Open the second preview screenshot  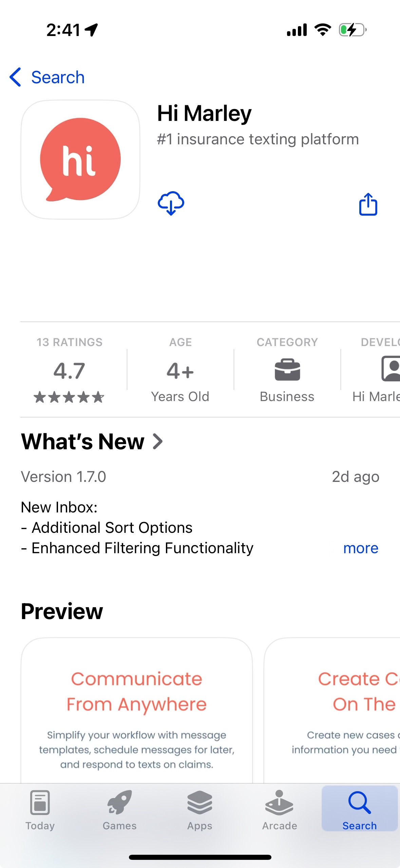tap(332, 710)
